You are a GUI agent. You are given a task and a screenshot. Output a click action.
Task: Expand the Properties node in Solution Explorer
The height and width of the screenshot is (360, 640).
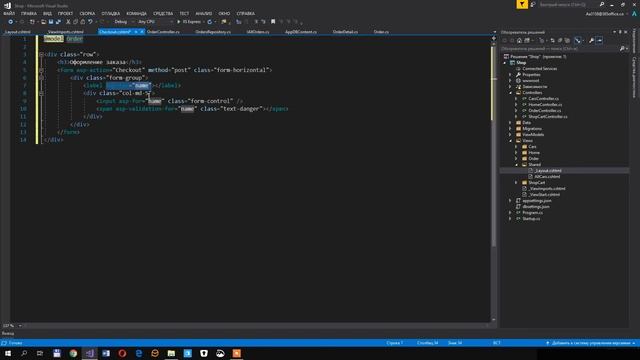pyautogui.click(x=510, y=75)
